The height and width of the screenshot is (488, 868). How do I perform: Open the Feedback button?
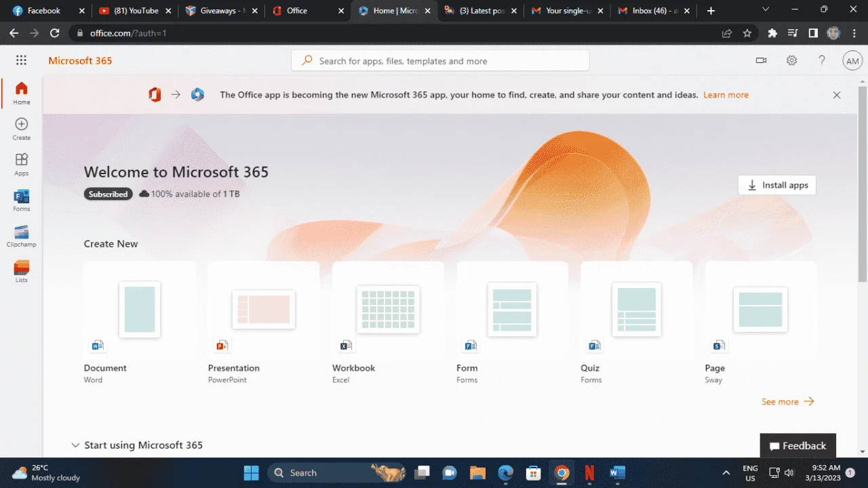[x=797, y=445]
